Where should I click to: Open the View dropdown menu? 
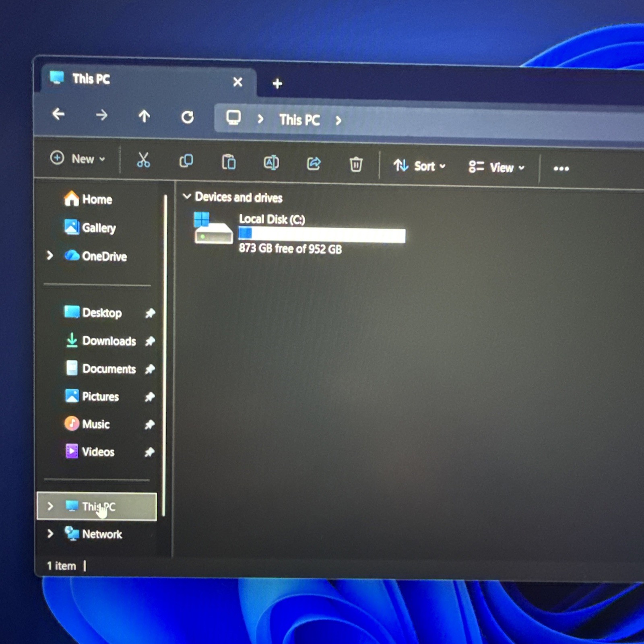(x=497, y=167)
